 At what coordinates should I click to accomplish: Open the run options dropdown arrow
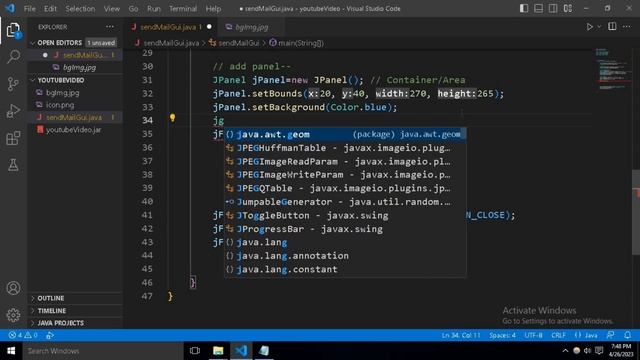coord(599,27)
